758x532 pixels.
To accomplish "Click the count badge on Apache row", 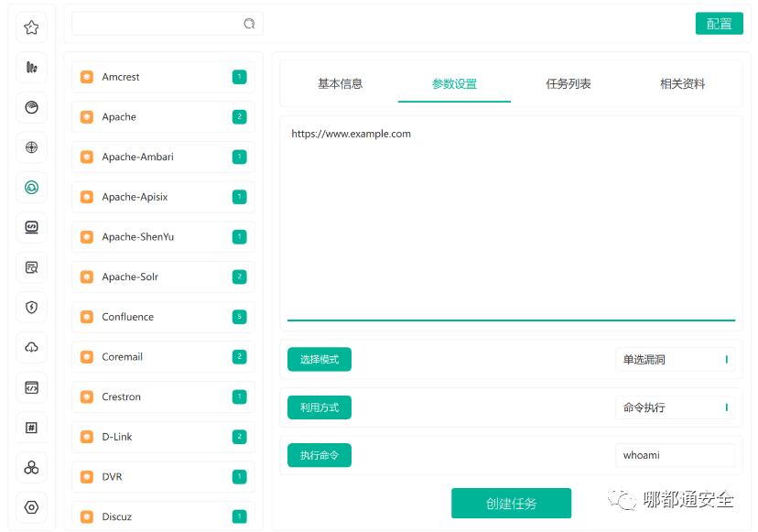I will pyautogui.click(x=239, y=117).
